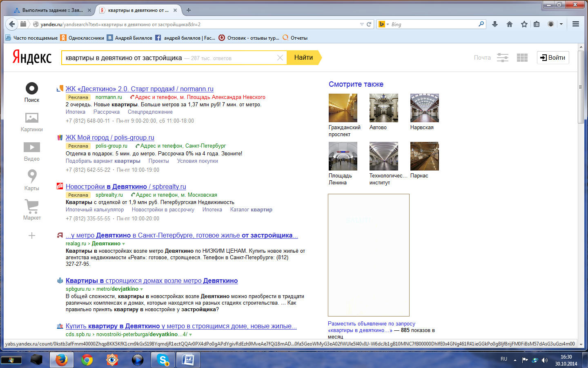Show bookmarks list icon
The image size is (588, 368).
tap(537, 24)
